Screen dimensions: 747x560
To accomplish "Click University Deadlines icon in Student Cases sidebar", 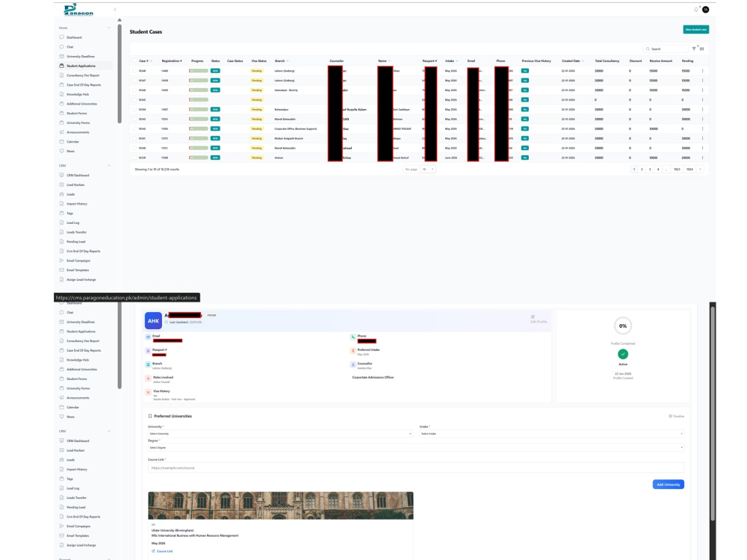I will pyautogui.click(x=61, y=56).
